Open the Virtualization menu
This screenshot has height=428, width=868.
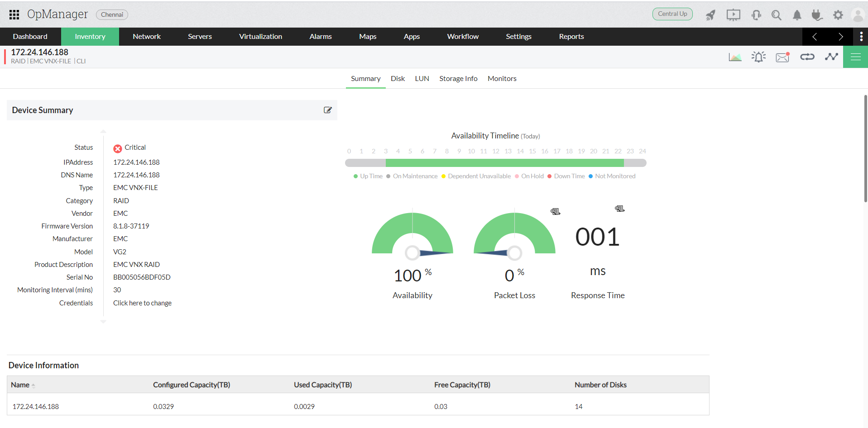tap(261, 37)
